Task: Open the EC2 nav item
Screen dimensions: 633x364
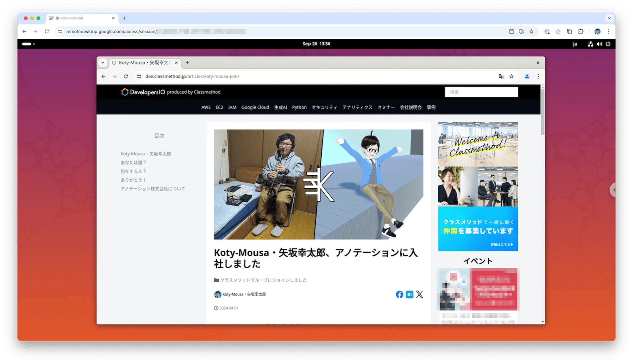Action: click(x=219, y=107)
